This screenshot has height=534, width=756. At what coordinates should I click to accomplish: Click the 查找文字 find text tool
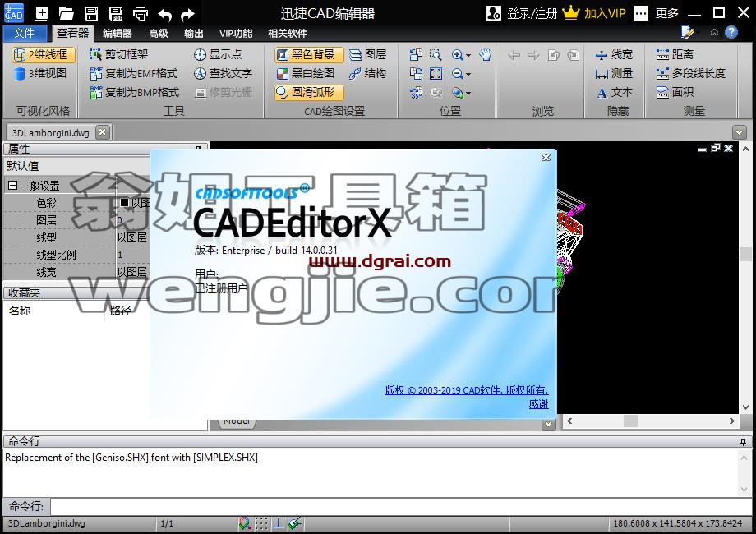[x=223, y=73]
